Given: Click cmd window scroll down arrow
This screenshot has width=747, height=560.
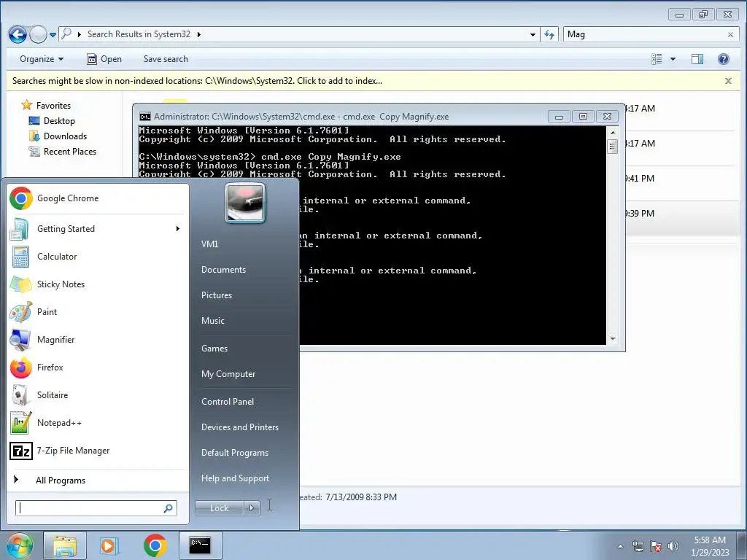Looking at the screenshot, I should [x=613, y=339].
